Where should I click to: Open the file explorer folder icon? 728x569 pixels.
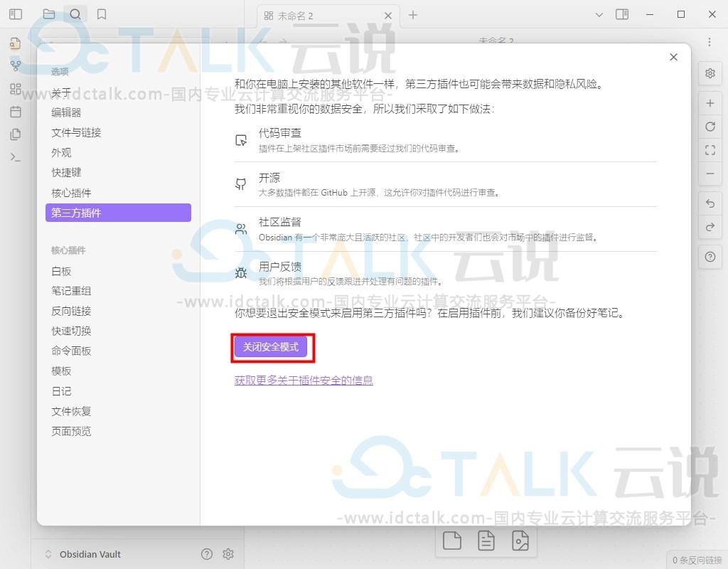(49, 14)
